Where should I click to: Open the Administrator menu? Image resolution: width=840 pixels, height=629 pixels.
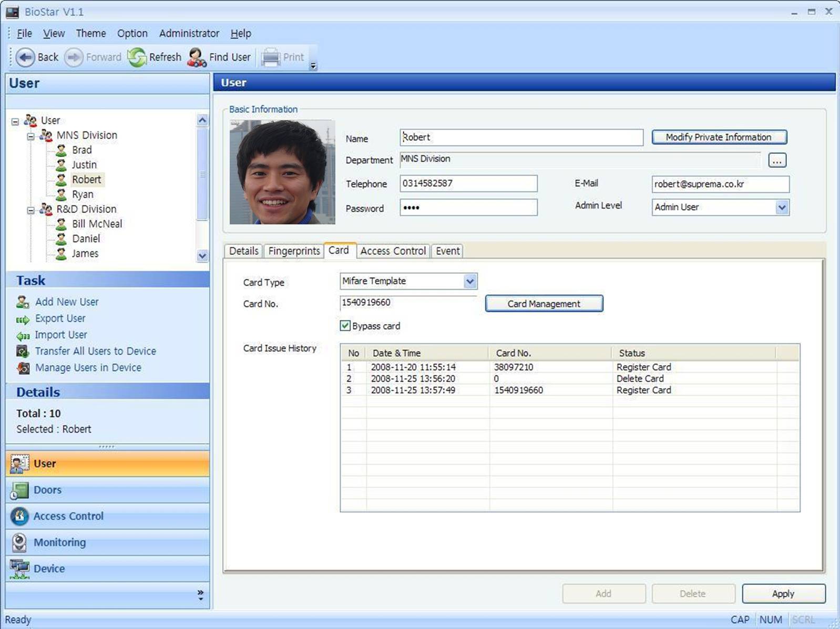tap(189, 33)
